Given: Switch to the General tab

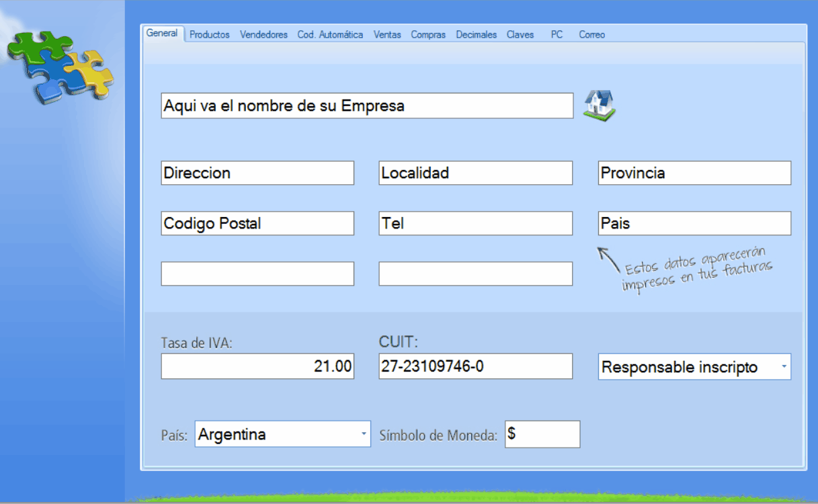Looking at the screenshot, I should pyautogui.click(x=162, y=34).
